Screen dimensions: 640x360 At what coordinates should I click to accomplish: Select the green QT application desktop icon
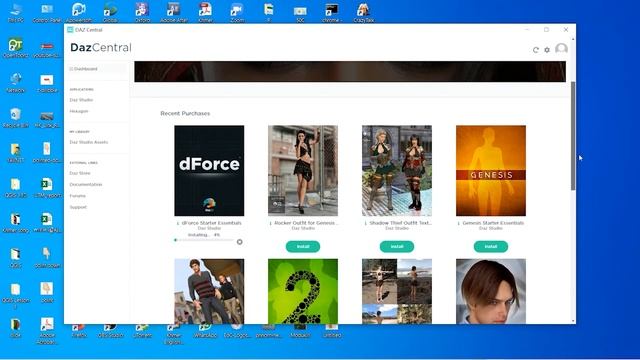(16, 48)
